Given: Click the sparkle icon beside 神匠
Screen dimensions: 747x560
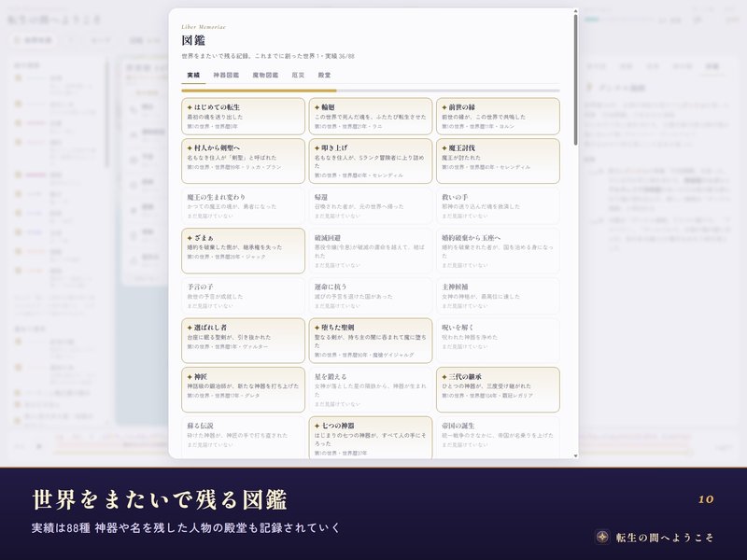Looking at the screenshot, I should click(x=190, y=377).
